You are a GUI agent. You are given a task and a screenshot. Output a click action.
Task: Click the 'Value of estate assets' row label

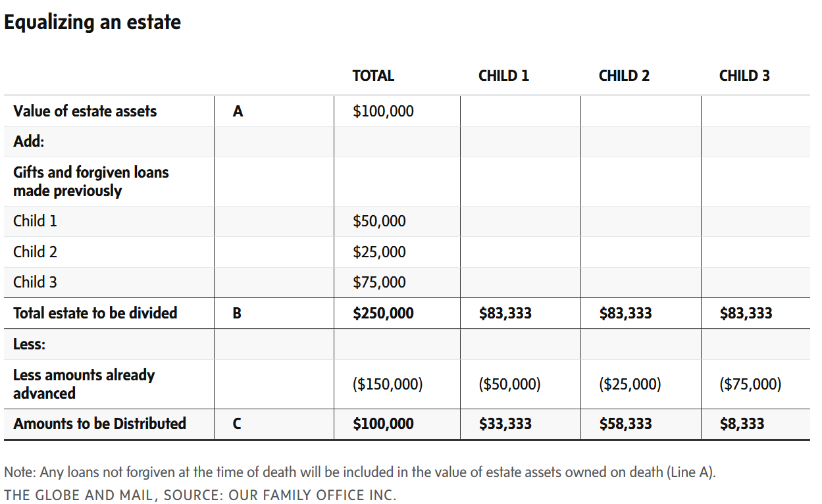[85, 111]
